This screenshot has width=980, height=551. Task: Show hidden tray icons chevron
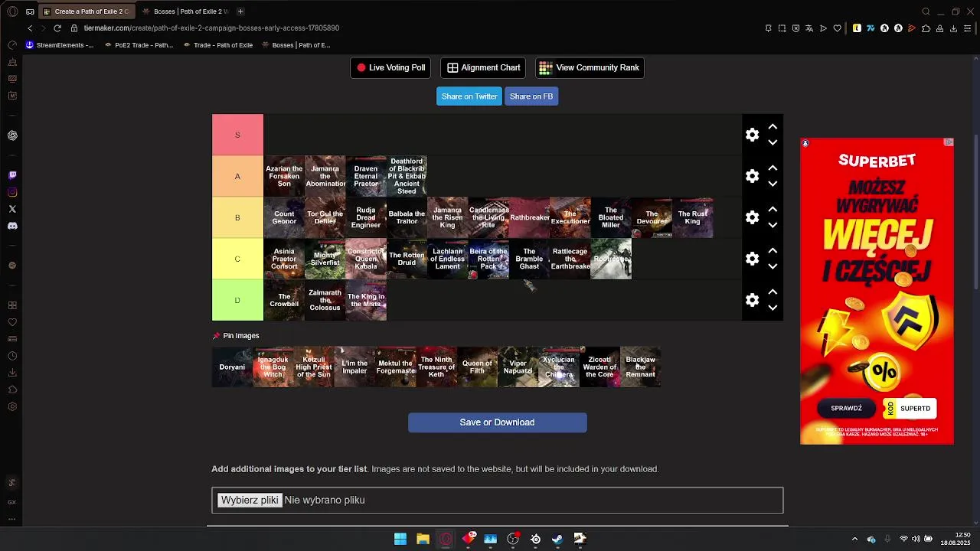[854, 540]
